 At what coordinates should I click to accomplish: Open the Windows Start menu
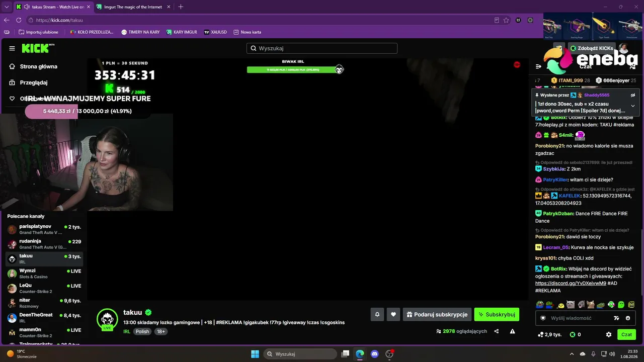255,354
